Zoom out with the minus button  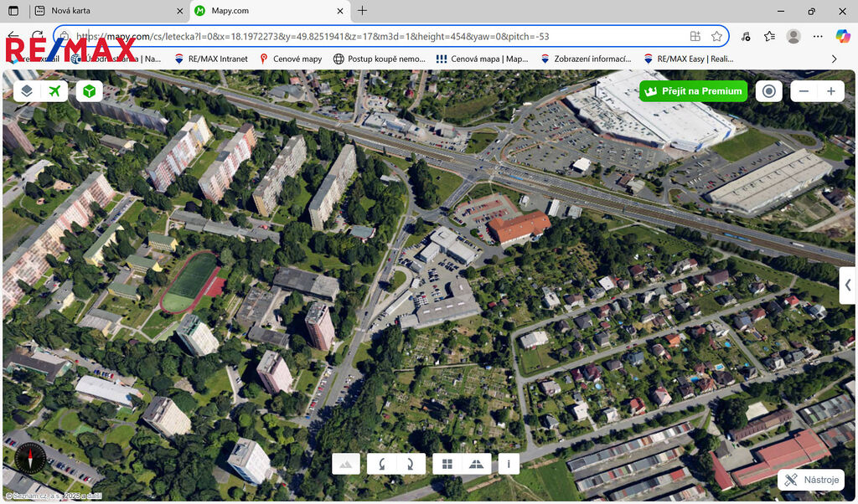pyautogui.click(x=804, y=91)
